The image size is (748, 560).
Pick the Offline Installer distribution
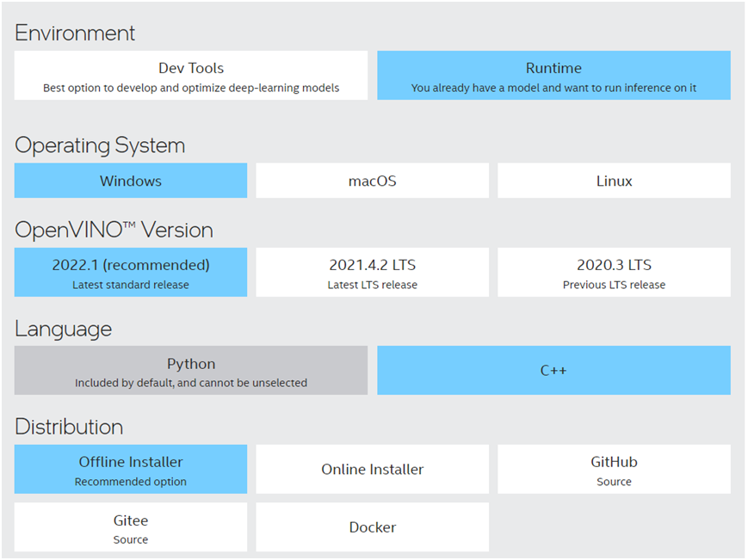130,469
